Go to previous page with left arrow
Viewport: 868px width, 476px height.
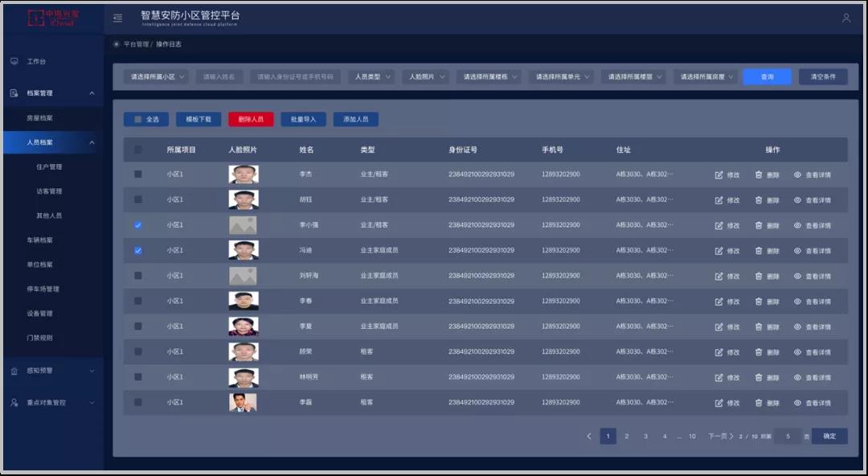click(589, 437)
